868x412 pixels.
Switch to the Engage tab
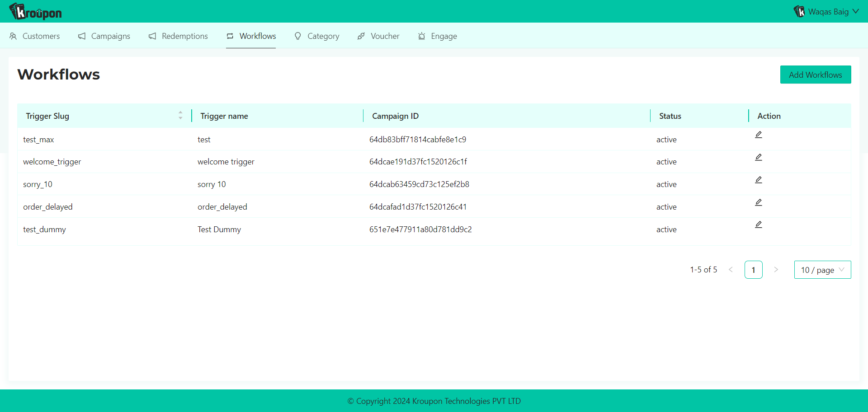tap(438, 36)
